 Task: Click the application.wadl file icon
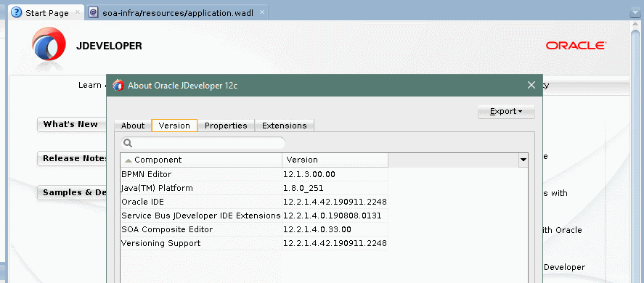(x=94, y=12)
